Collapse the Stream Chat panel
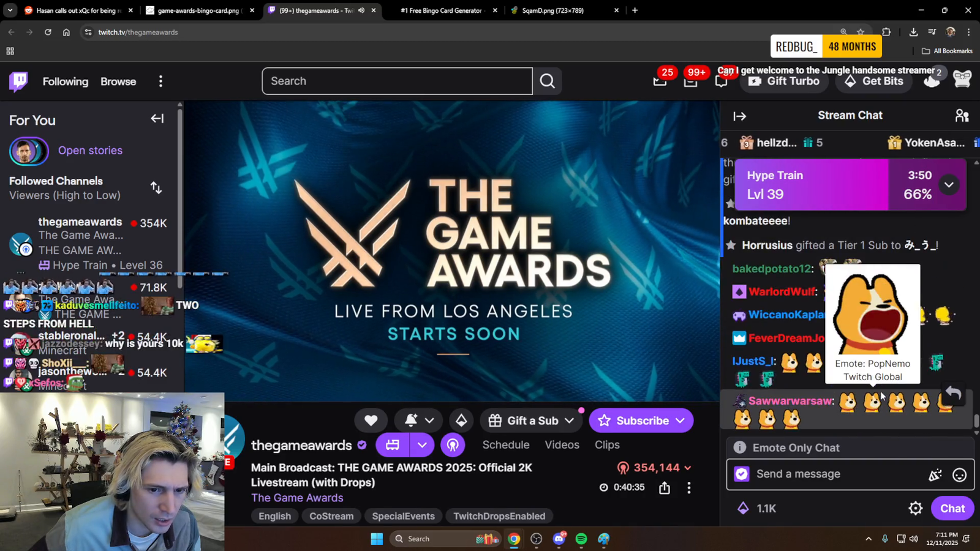980x551 pixels. 740,116
